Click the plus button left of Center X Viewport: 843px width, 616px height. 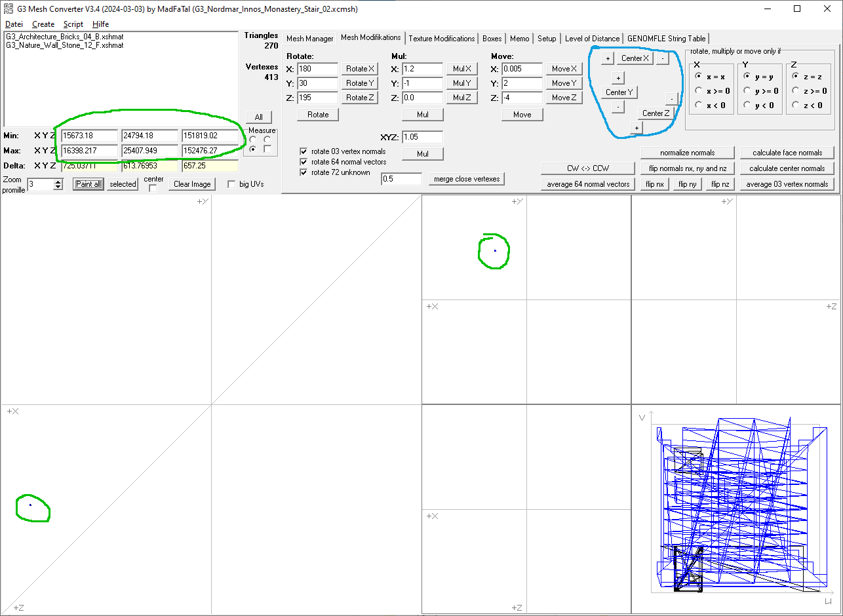608,59
